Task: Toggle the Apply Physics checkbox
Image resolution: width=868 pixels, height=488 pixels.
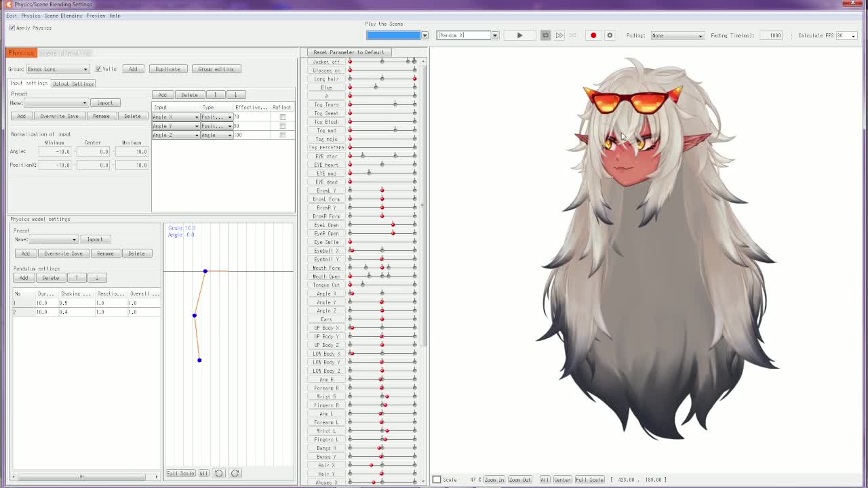Action: coord(12,28)
